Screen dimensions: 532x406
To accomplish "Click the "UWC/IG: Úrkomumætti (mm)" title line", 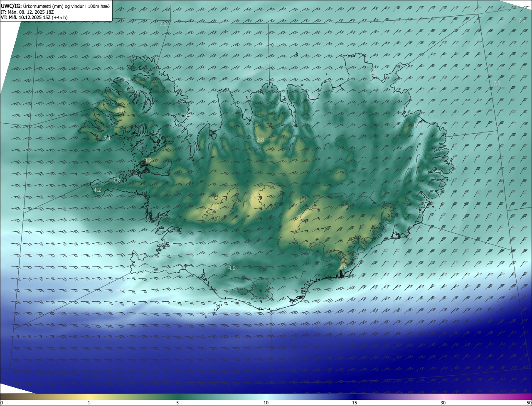I will pyautogui.click(x=55, y=6).
